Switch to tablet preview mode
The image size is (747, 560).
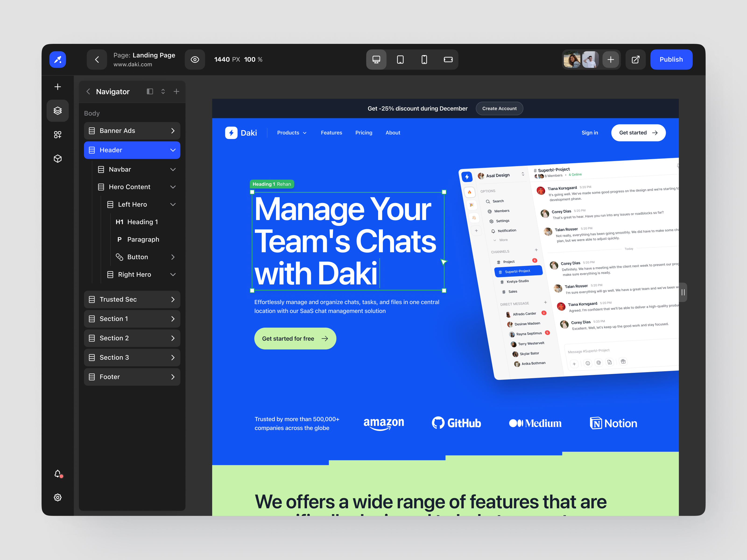400,59
